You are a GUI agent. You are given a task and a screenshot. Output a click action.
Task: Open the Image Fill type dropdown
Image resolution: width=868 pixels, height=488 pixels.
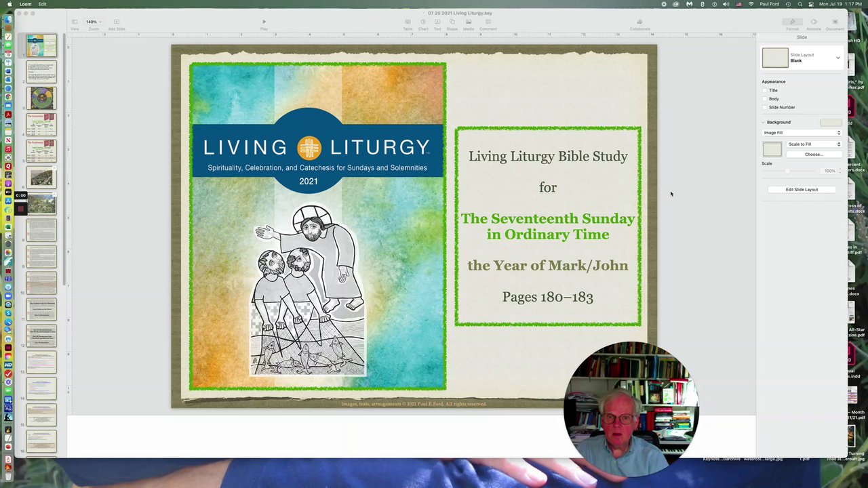coord(802,133)
